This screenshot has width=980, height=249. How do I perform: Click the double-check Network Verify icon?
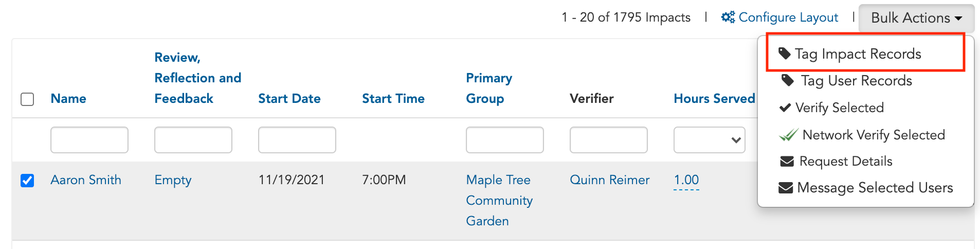tap(789, 135)
